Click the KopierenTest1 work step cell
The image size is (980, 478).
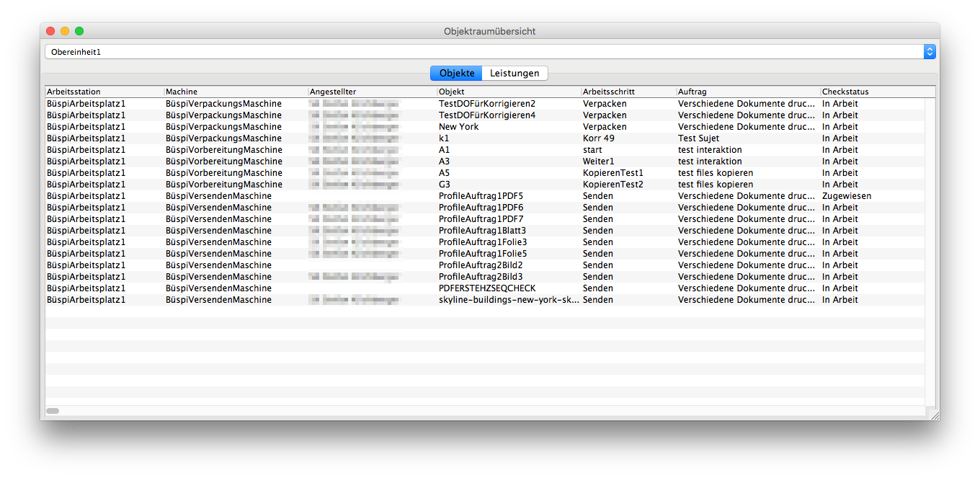click(x=612, y=173)
